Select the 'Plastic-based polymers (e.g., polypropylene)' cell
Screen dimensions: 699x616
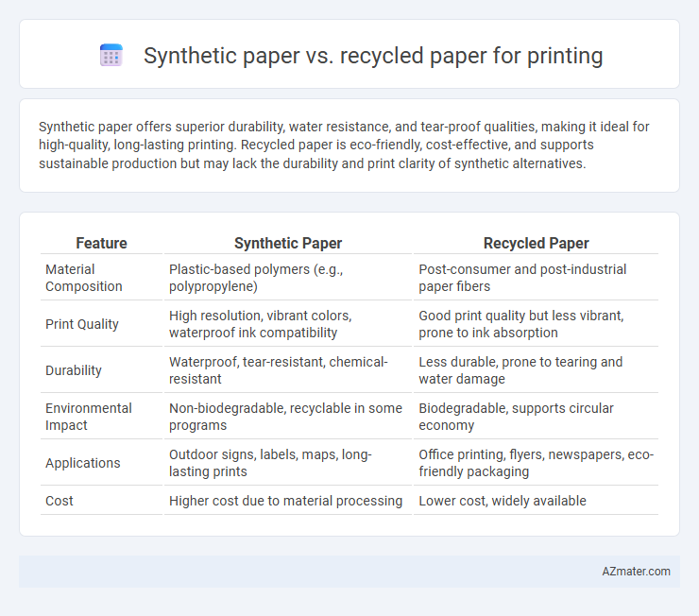(x=288, y=278)
